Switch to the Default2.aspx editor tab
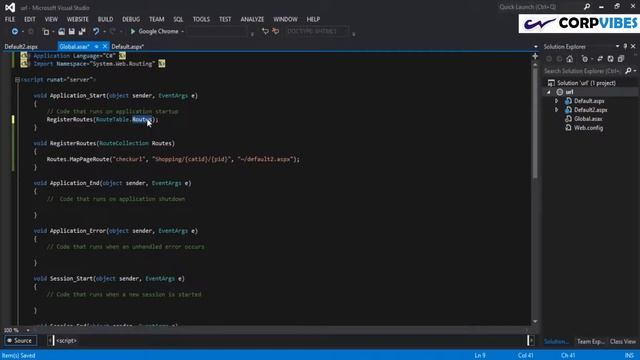 coord(21,47)
